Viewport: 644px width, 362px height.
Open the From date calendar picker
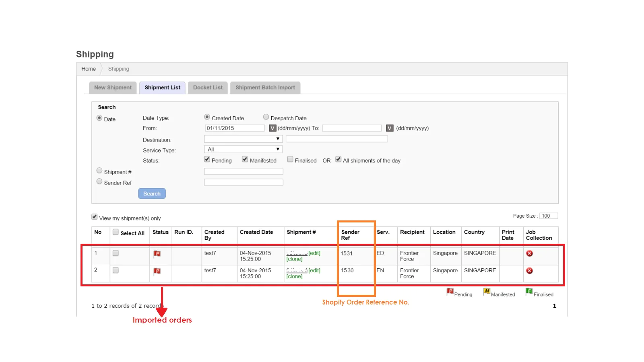coord(272,128)
